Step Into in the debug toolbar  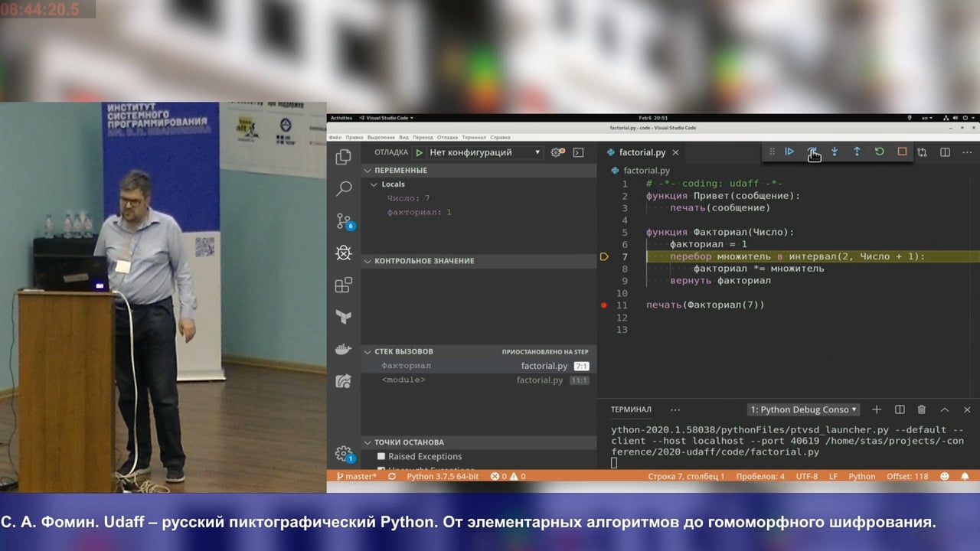click(x=835, y=152)
